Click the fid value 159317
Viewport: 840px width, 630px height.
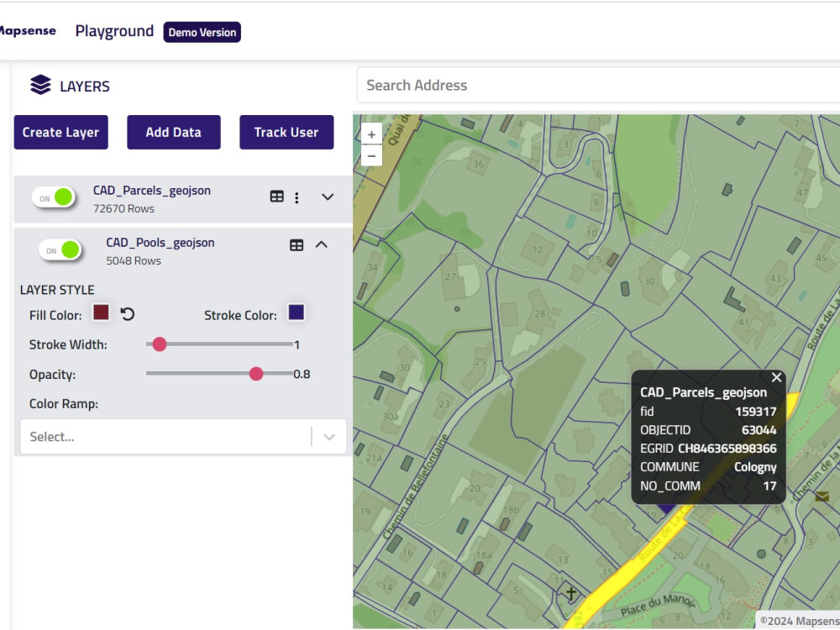point(756,412)
